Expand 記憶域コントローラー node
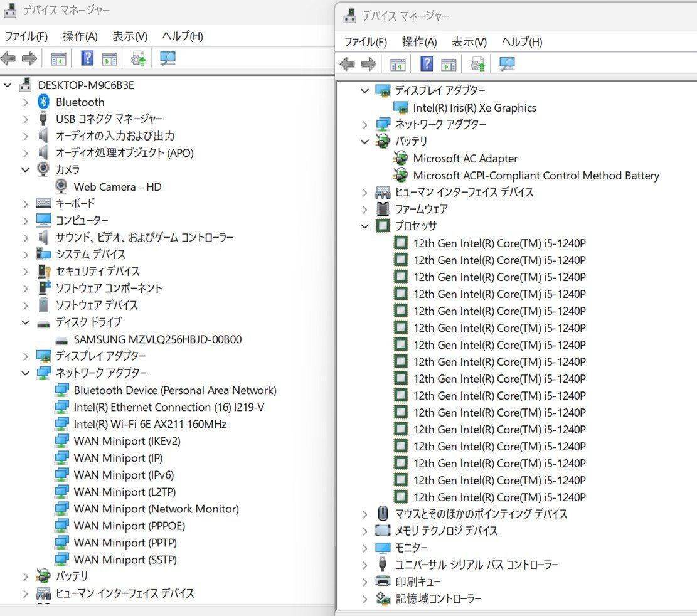The image size is (697, 616). [365, 598]
